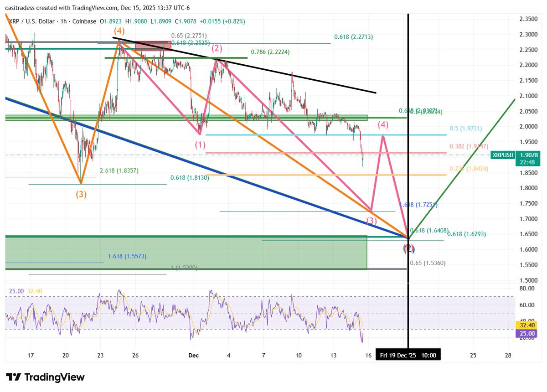Select the 0.65 (1.5360) fib label
The height and width of the screenshot is (392, 547).
pos(427,263)
